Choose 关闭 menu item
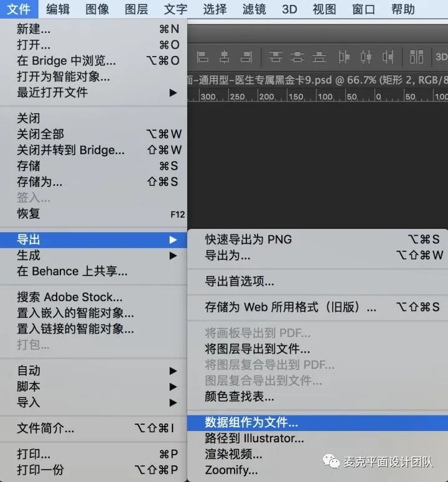448x482 pixels. click(x=93, y=118)
